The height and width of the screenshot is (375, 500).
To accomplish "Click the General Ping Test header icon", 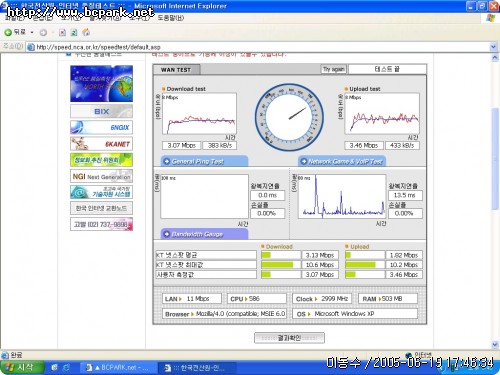I will pyautogui.click(x=166, y=161).
